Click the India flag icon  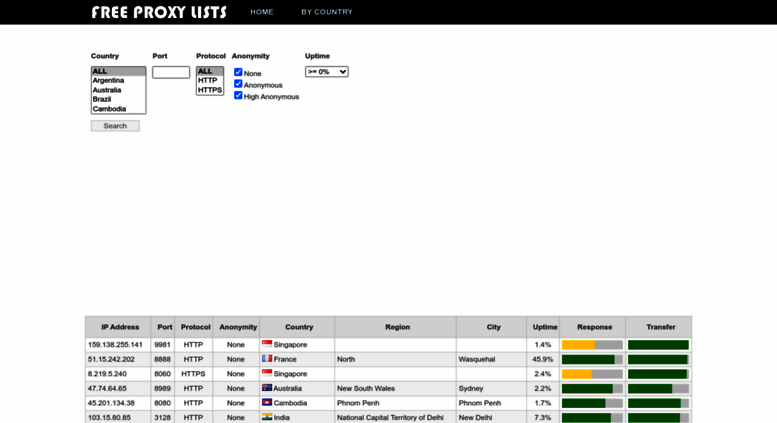(x=267, y=417)
